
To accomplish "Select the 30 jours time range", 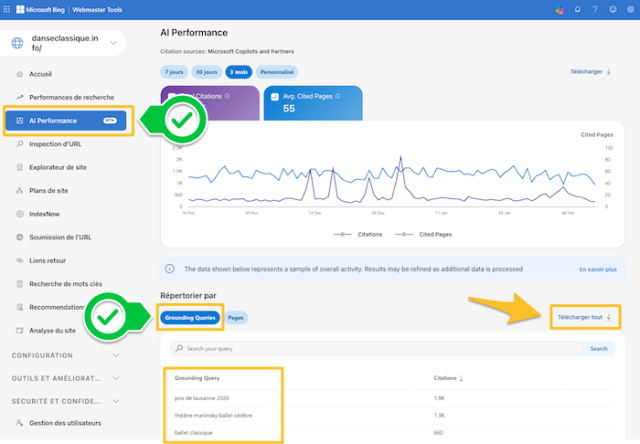I will coord(206,72).
